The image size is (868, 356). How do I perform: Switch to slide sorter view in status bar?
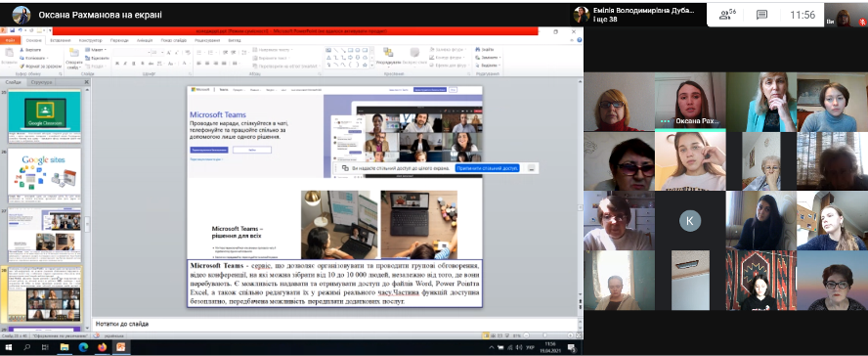click(x=493, y=334)
